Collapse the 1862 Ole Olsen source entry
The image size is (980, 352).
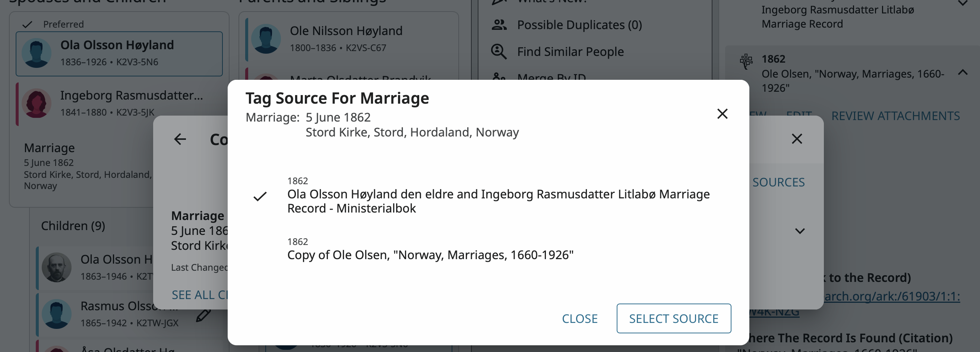(962, 73)
